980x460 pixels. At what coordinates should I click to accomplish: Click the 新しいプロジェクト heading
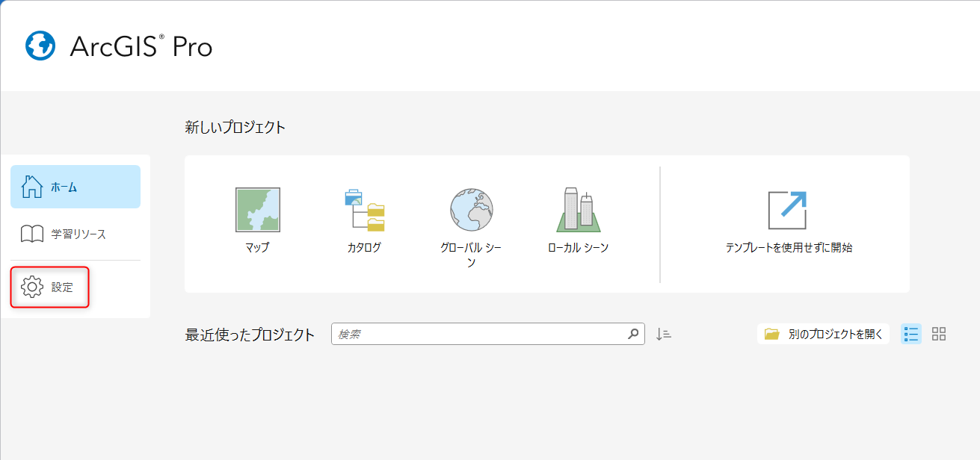(x=235, y=128)
